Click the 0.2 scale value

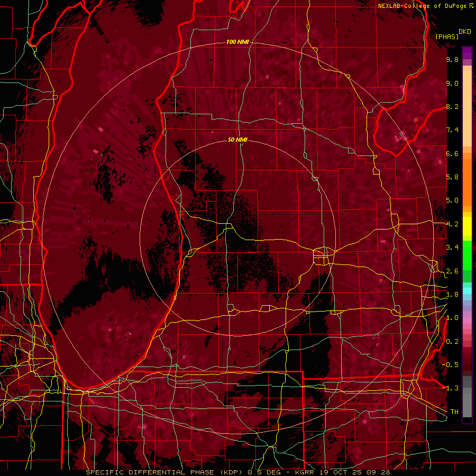point(452,342)
